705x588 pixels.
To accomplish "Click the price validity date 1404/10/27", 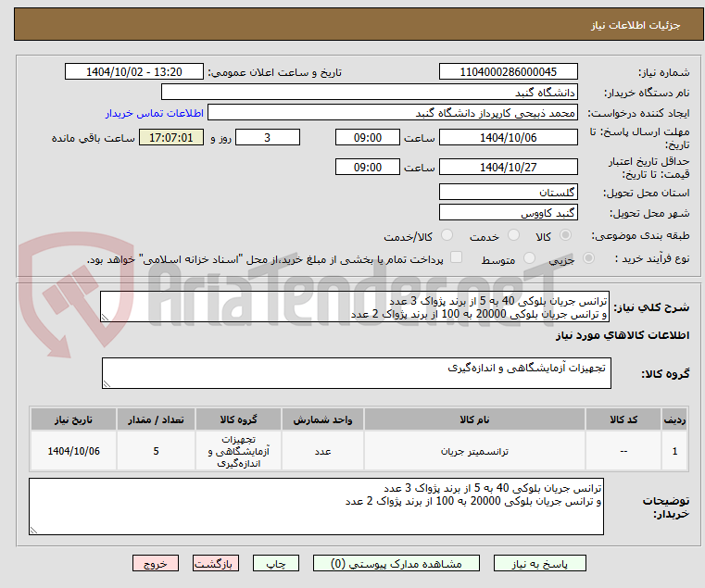I will click(x=508, y=168).
